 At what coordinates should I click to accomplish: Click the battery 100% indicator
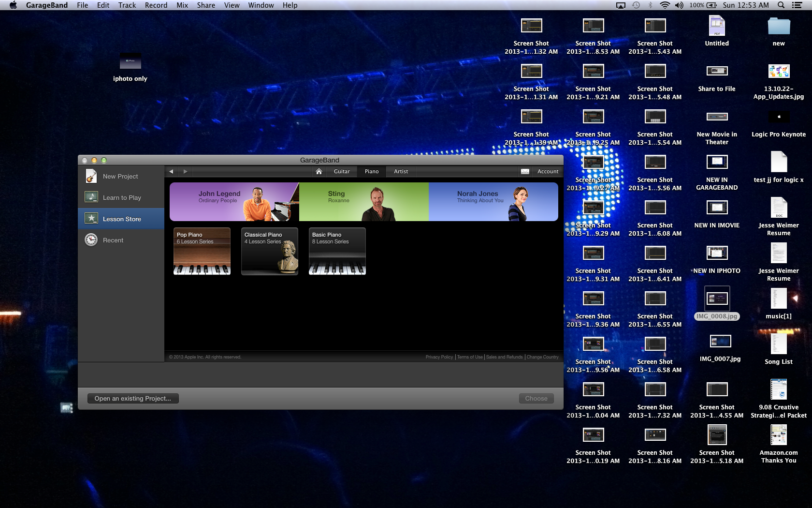[703, 5]
